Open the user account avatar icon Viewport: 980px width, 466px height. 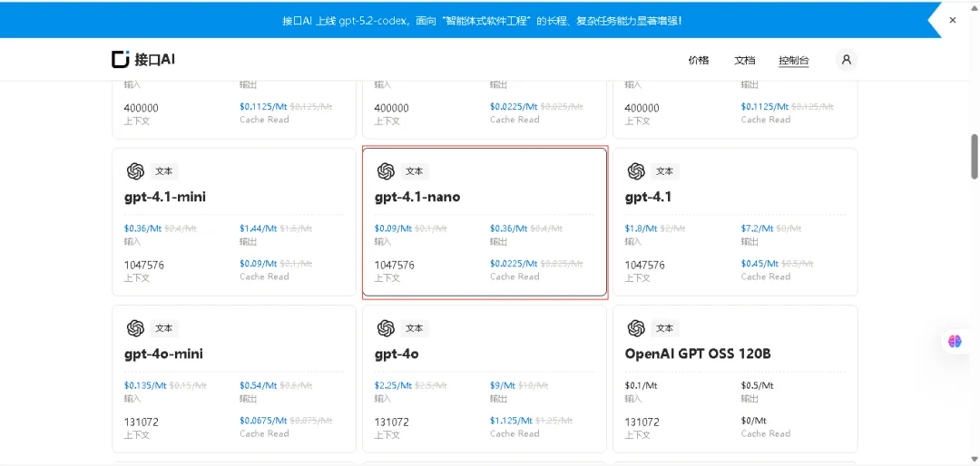pos(847,60)
